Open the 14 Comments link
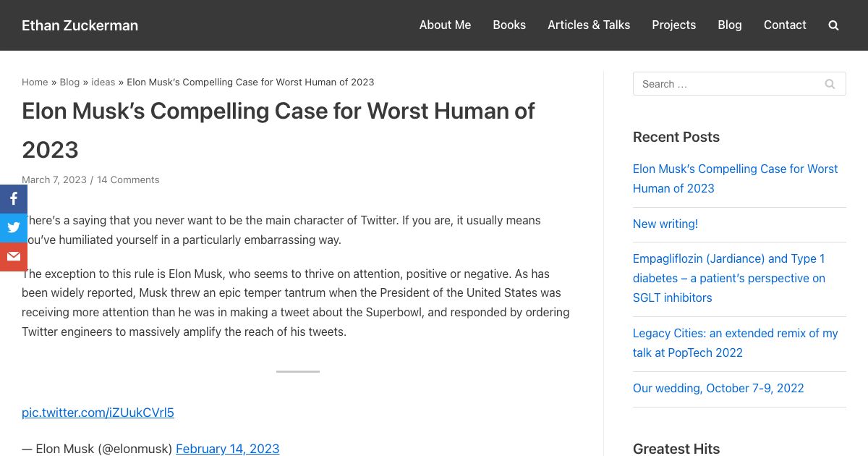The height and width of the screenshot is (456, 868). click(x=128, y=180)
